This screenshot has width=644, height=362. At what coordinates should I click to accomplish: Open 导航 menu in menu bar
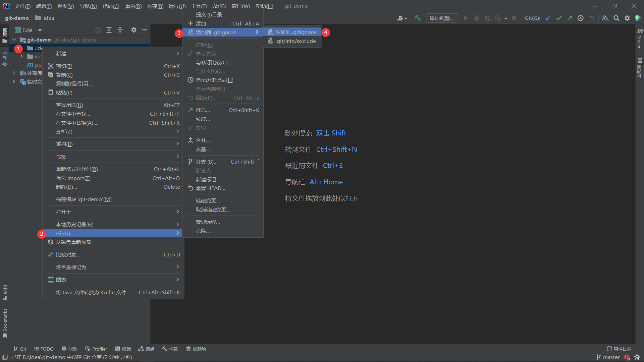[x=88, y=6]
